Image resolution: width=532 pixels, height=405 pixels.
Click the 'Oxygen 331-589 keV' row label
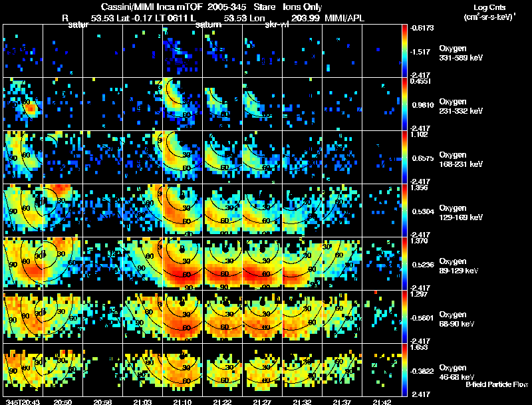(461, 53)
